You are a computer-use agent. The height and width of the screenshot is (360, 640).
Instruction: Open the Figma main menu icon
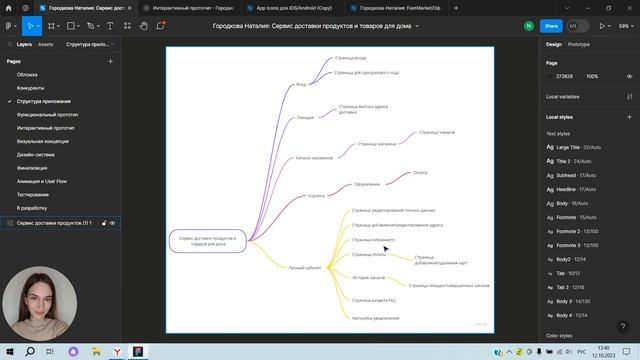(x=8, y=26)
